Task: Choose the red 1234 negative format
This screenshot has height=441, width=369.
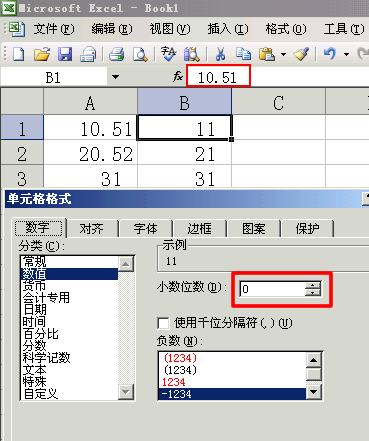Action: (x=232, y=382)
